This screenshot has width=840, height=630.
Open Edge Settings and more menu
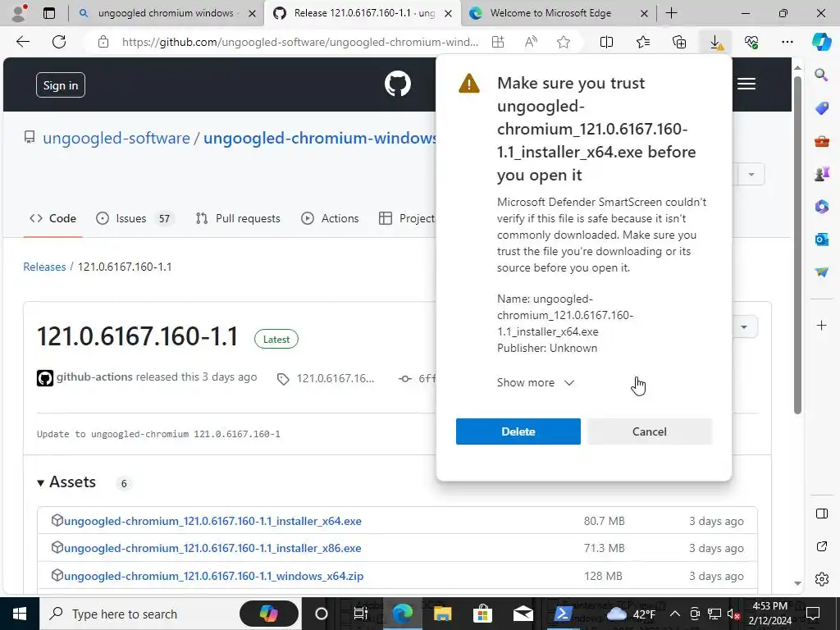(787, 42)
